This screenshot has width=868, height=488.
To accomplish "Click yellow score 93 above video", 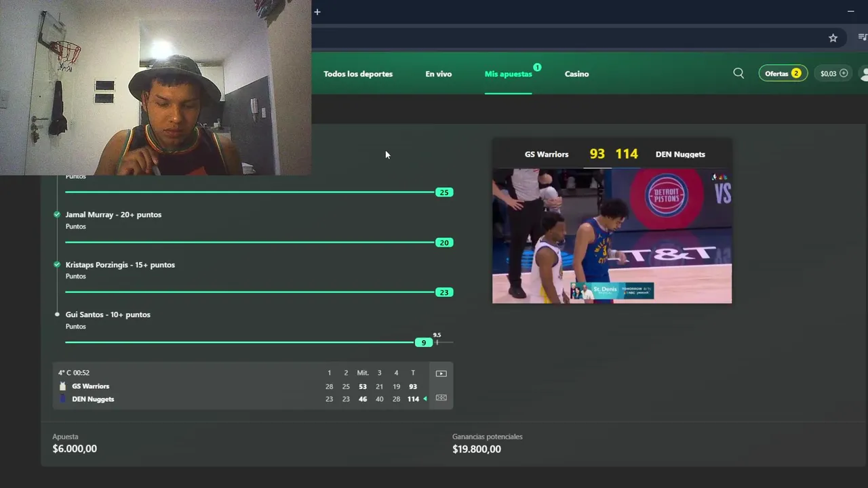I will tap(597, 154).
